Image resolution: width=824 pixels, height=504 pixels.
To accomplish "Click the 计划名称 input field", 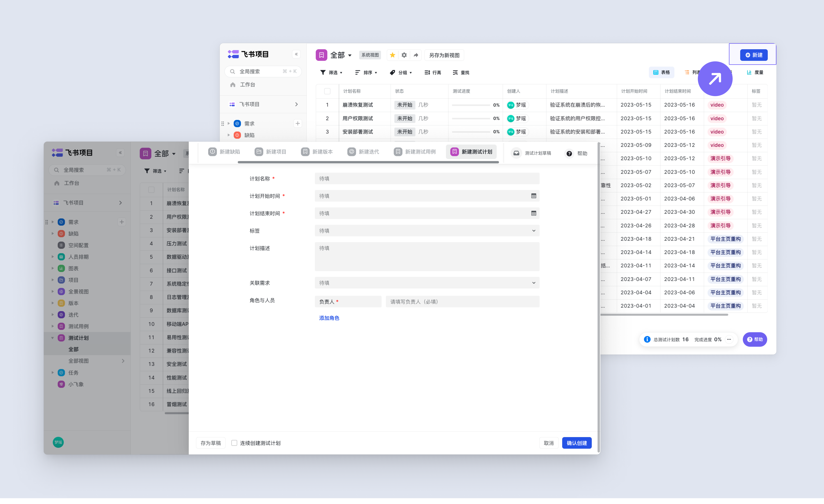I will point(427,179).
